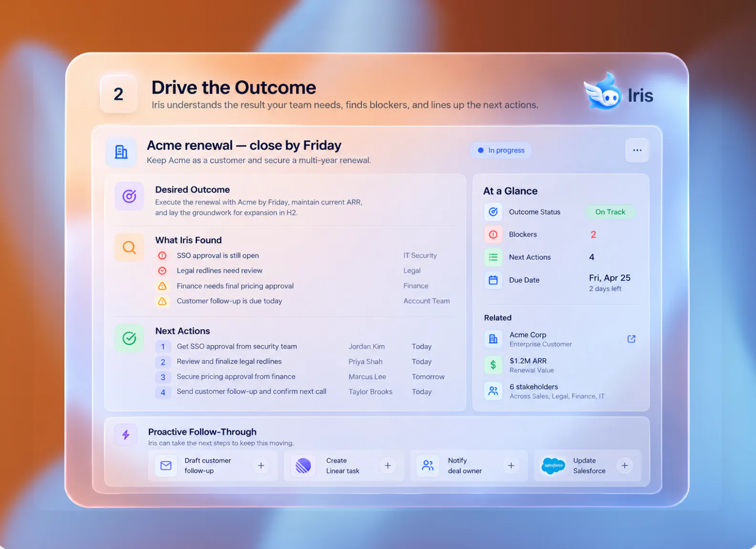
Task: Click the Linear logo icon
Action: 303,465
